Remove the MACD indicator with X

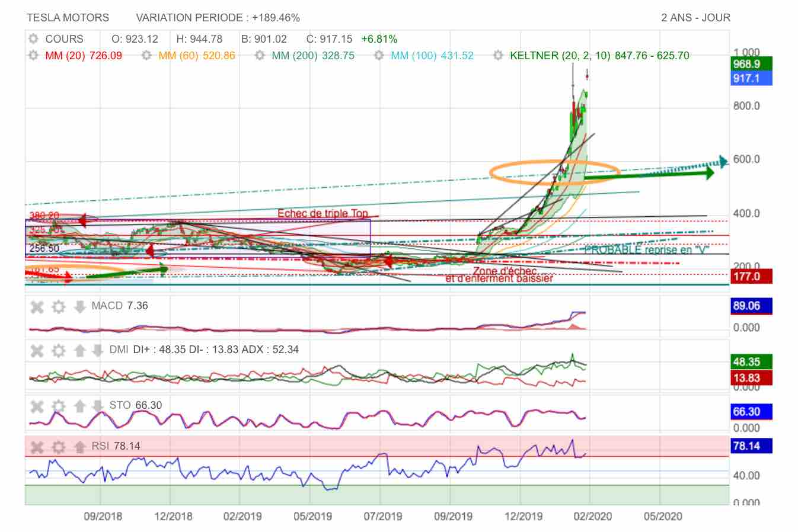(x=37, y=307)
